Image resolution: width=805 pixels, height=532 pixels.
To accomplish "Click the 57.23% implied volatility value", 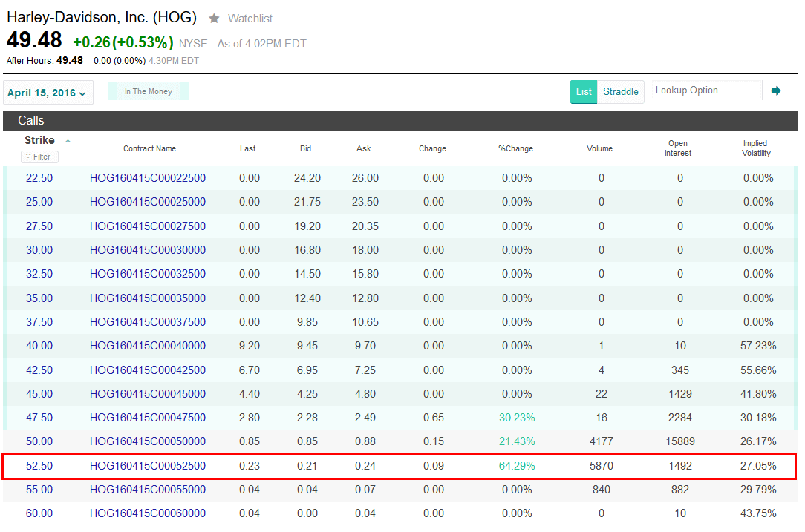I will [x=758, y=346].
